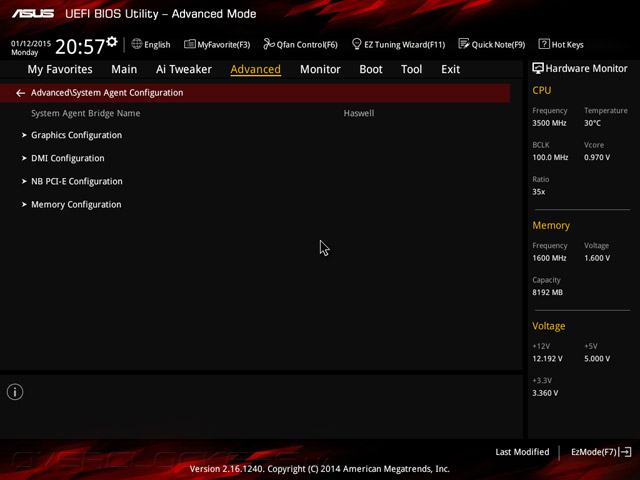Image resolution: width=640 pixels, height=480 pixels.
Task: Switch to EzMode(F7) label
Action: tap(594, 452)
